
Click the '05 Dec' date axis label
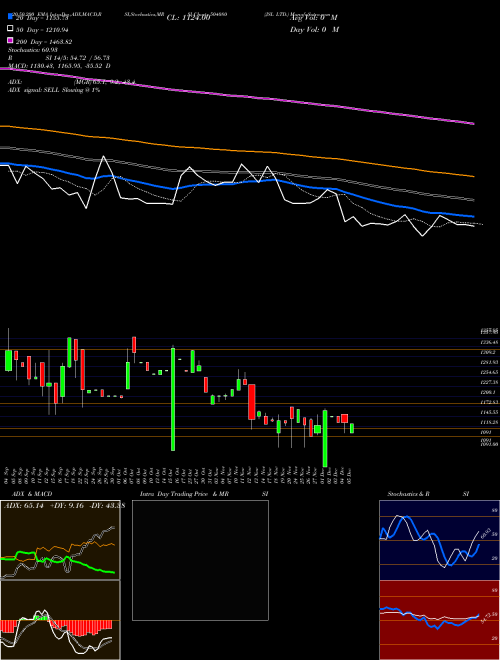tap(350, 474)
